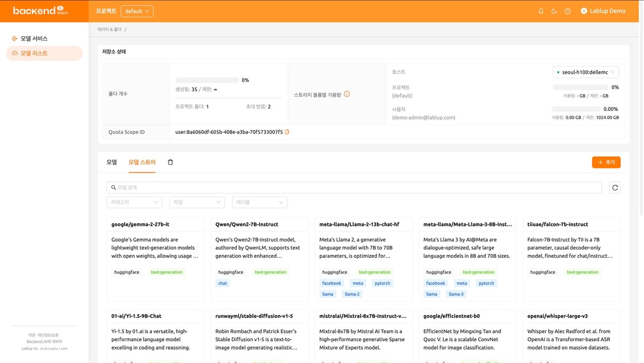The image size is (644, 363).
Task: Click the Lablup Demo user avatar icon
Action: coord(584,11)
